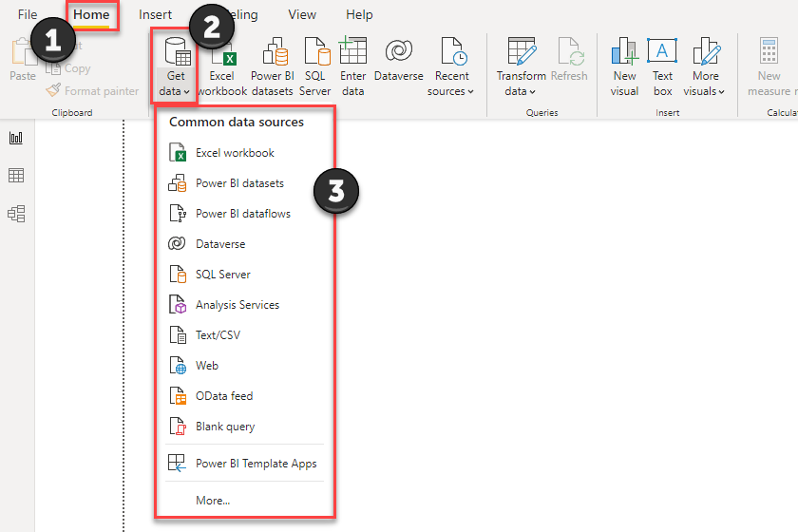Switch to Data table view in sidebar
This screenshot has height=532, width=798.
point(16,176)
